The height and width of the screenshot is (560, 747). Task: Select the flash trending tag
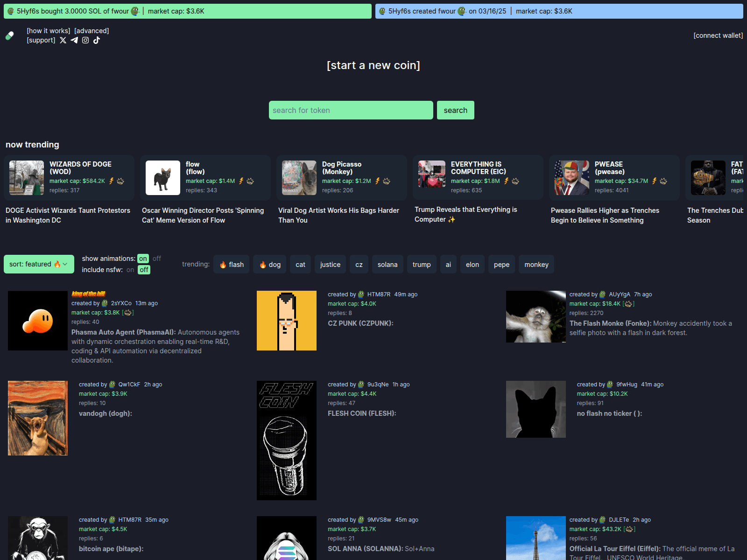(x=232, y=265)
